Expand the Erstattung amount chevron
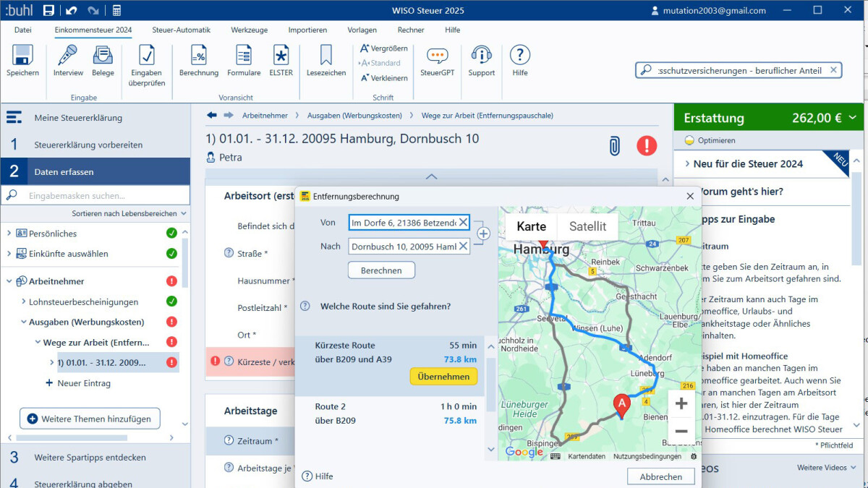The height and width of the screenshot is (488, 868). [854, 118]
